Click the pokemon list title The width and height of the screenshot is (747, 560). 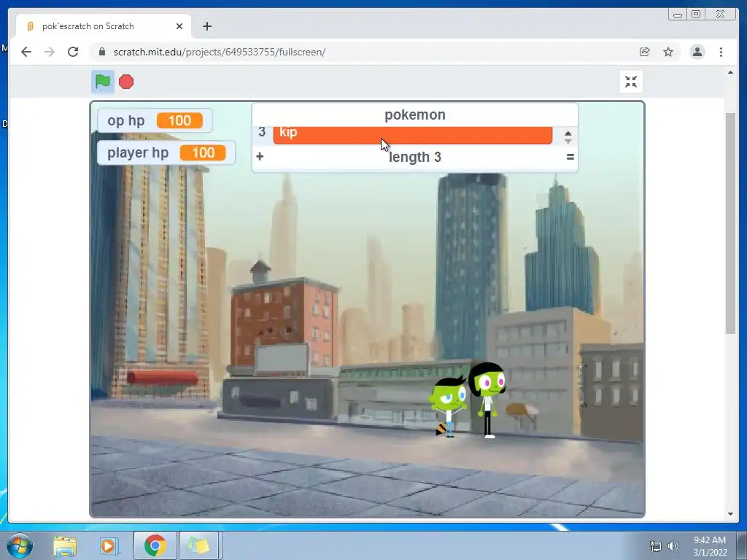click(x=415, y=114)
